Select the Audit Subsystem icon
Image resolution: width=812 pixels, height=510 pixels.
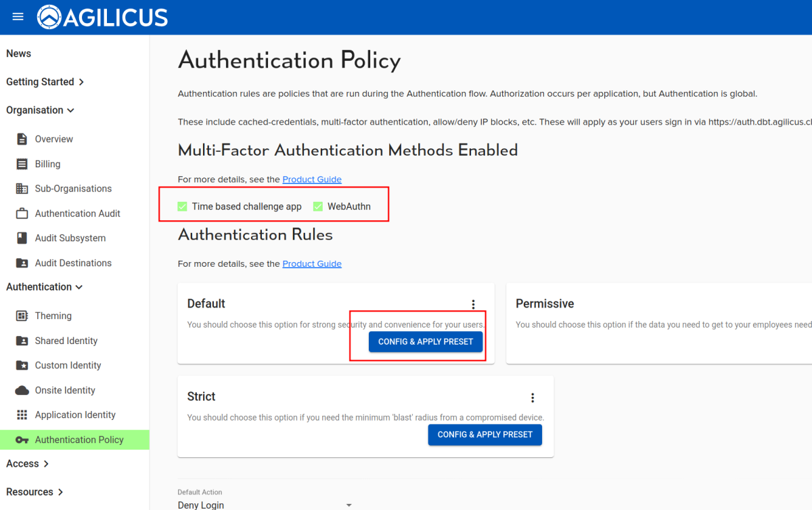point(21,238)
